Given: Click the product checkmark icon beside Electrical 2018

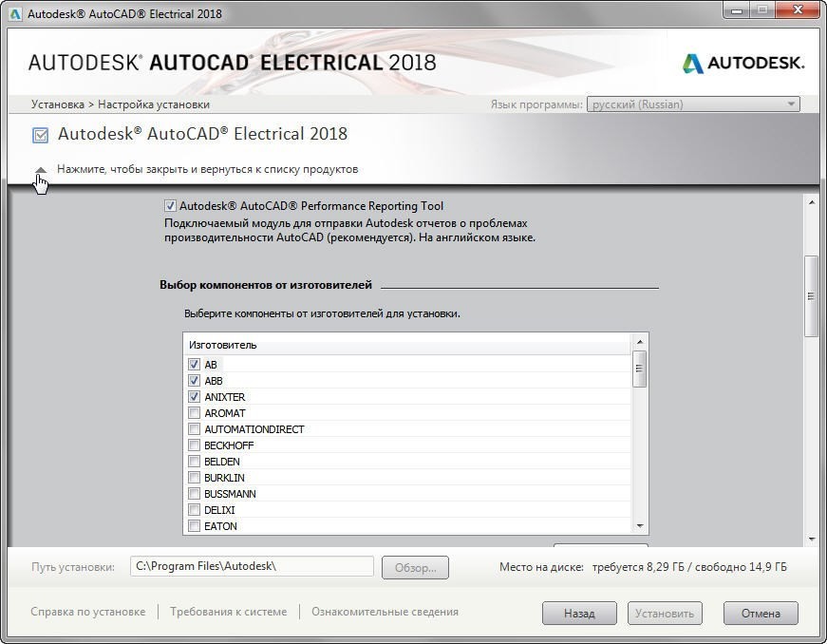Looking at the screenshot, I should tap(41, 135).
